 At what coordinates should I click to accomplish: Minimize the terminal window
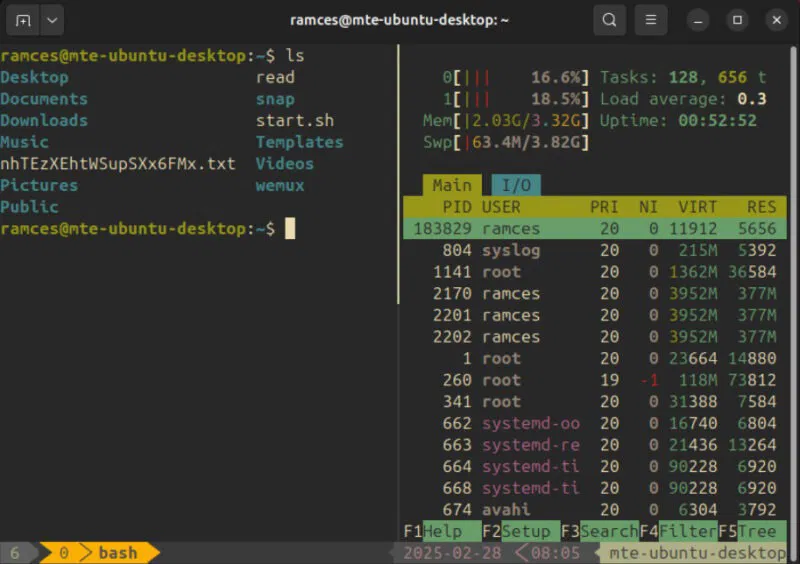pyautogui.click(x=699, y=19)
